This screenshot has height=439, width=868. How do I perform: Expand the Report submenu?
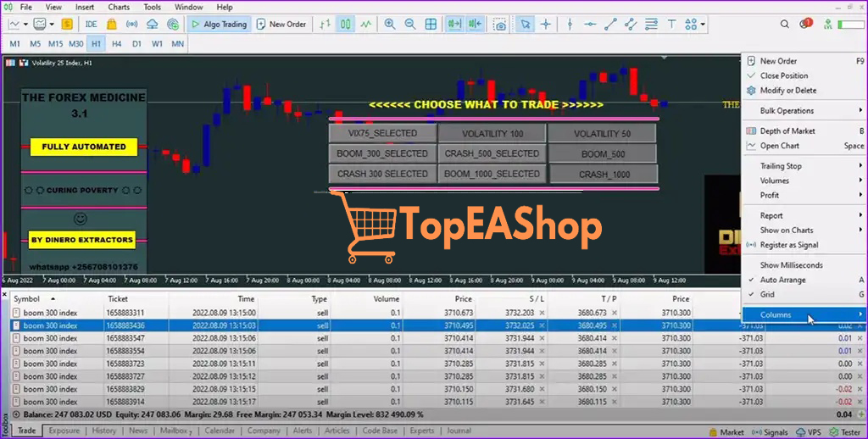pos(804,216)
